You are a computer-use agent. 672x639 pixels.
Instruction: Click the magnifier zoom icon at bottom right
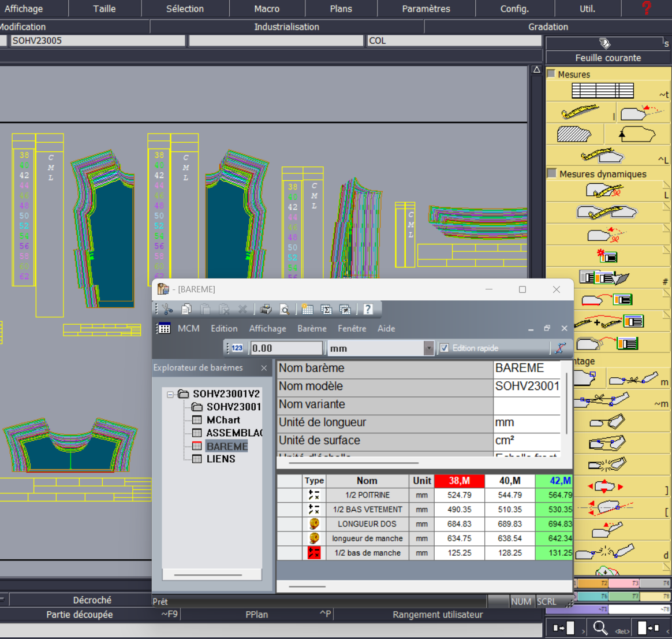[600, 628]
